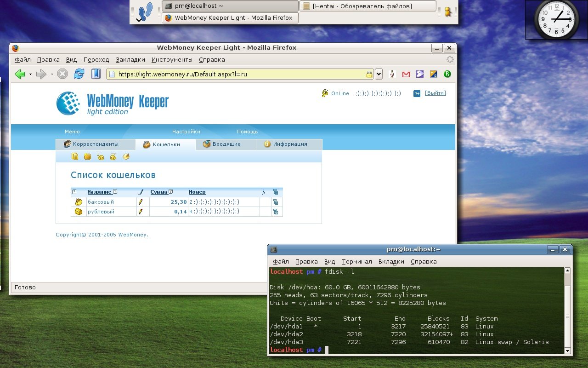
Task: Click the fifth wallet toolbar icon (coin with pen)
Action: pyautogui.click(x=126, y=157)
